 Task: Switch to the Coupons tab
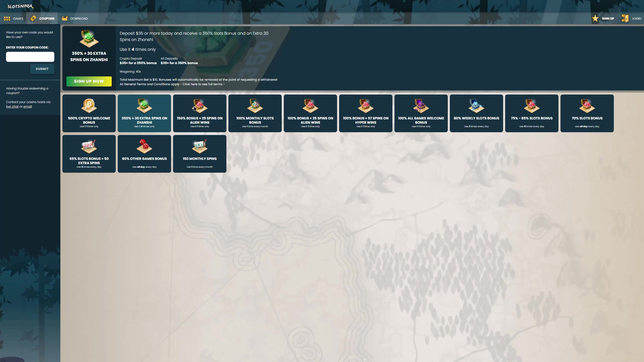coord(42,18)
